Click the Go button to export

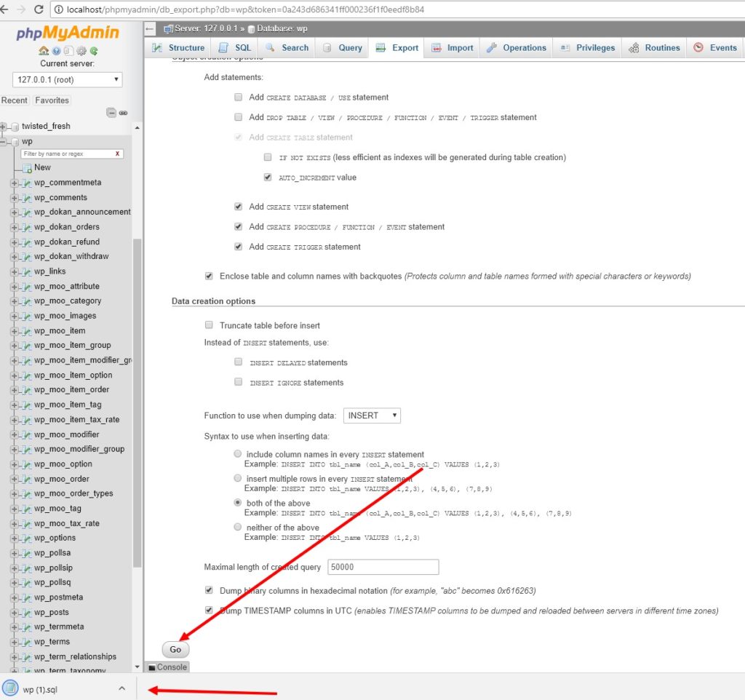tap(175, 650)
